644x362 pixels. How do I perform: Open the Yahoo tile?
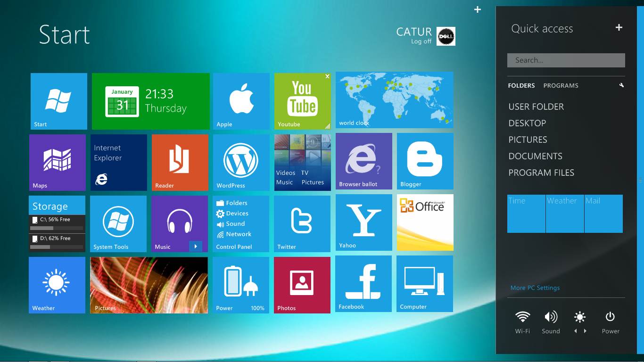tap(364, 222)
